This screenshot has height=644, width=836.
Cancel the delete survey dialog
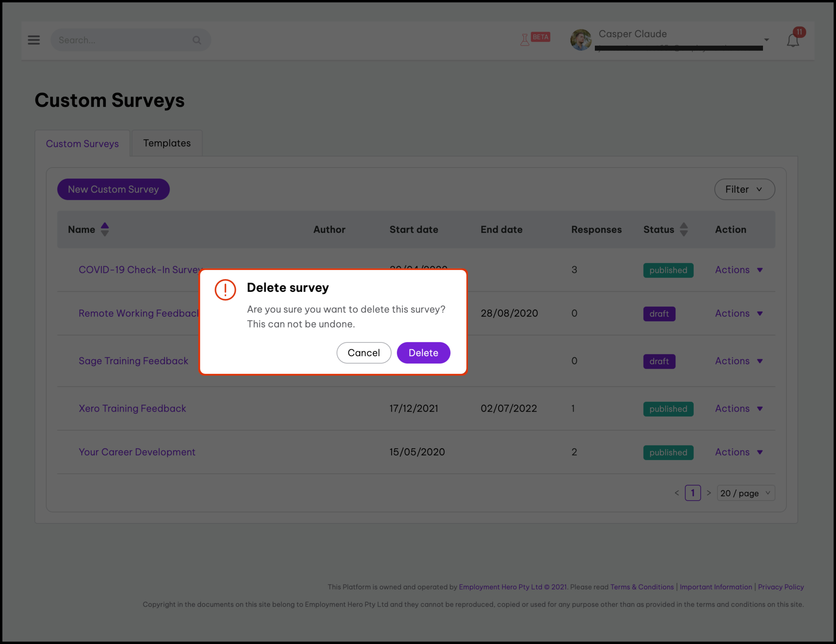(x=363, y=352)
